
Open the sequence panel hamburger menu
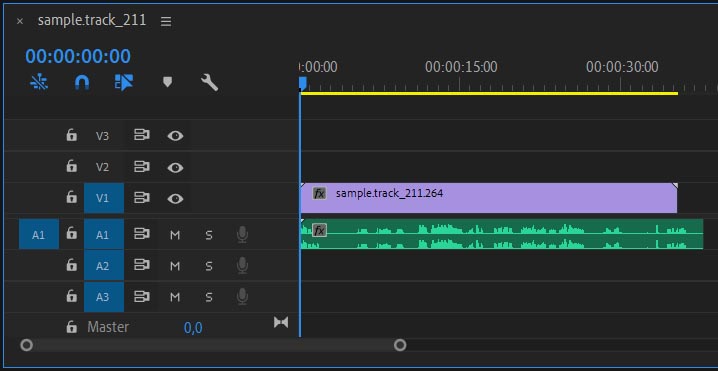click(166, 22)
